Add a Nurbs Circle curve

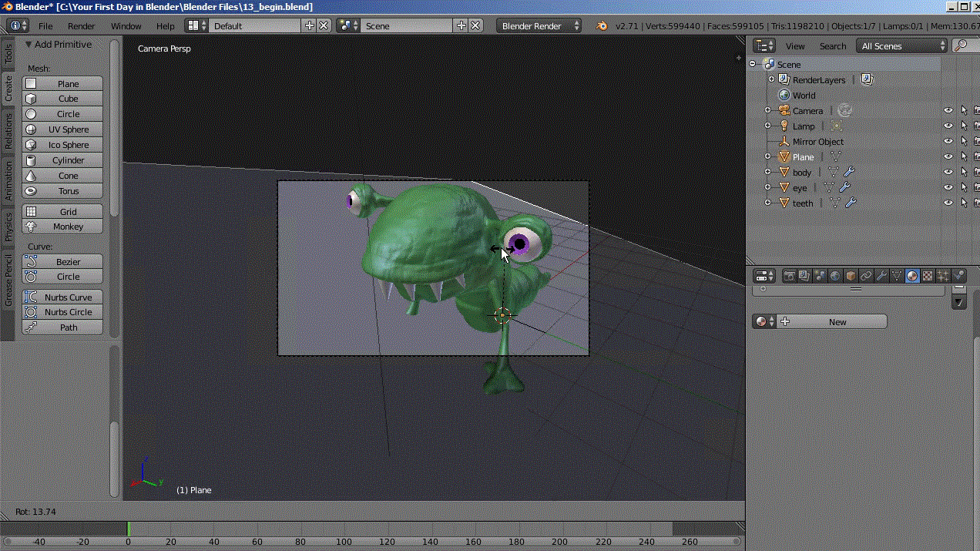(x=62, y=311)
